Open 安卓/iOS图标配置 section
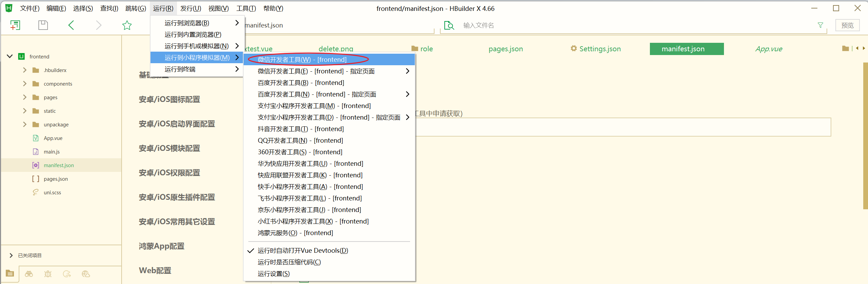 [170, 100]
